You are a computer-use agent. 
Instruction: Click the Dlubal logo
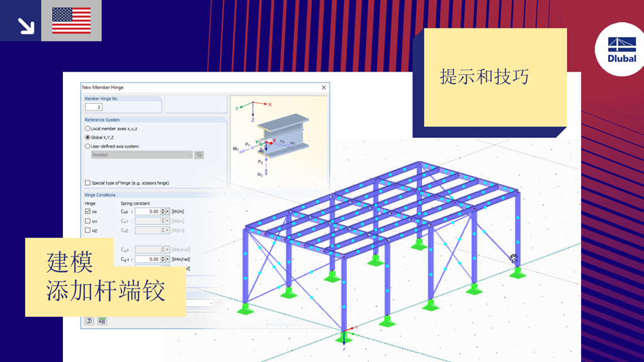621,49
